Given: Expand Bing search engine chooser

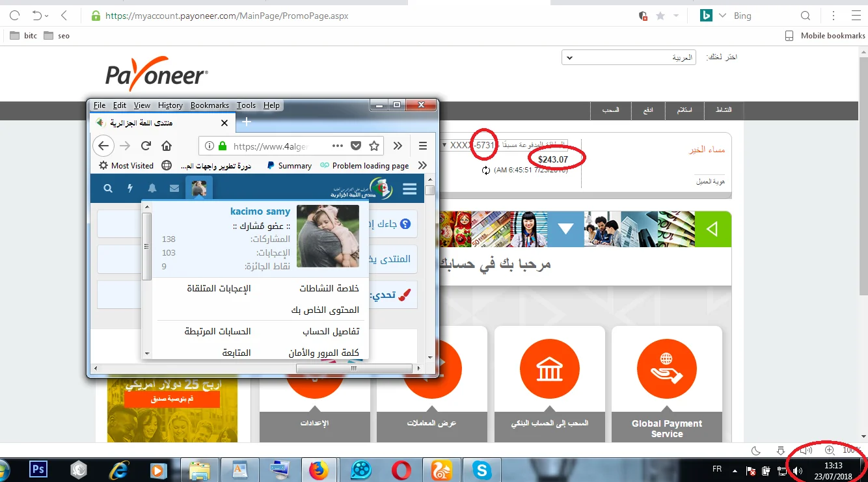Looking at the screenshot, I should 722,16.
